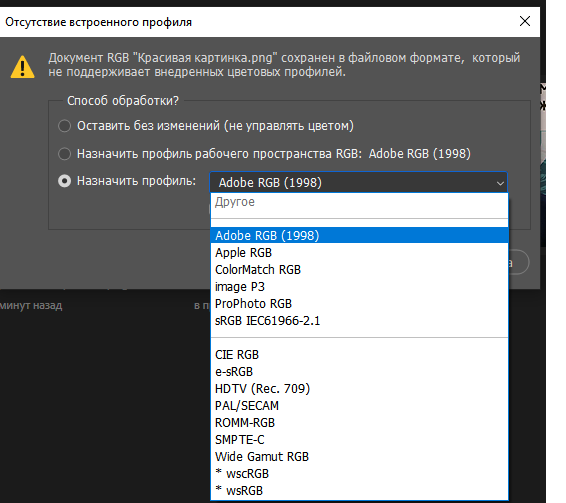The width and height of the screenshot is (566, 503).
Task: Select the 'Назначить профиль:' radio button
Action: point(65,181)
